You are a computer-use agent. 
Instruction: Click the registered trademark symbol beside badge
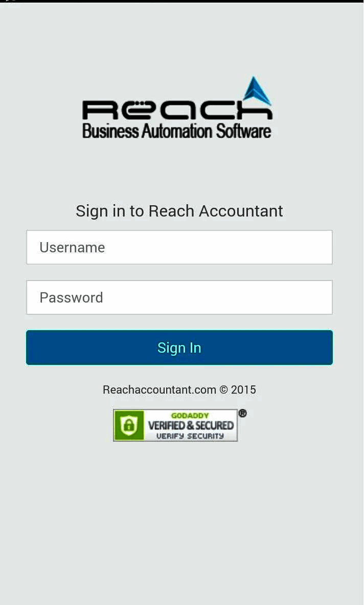tap(242, 413)
